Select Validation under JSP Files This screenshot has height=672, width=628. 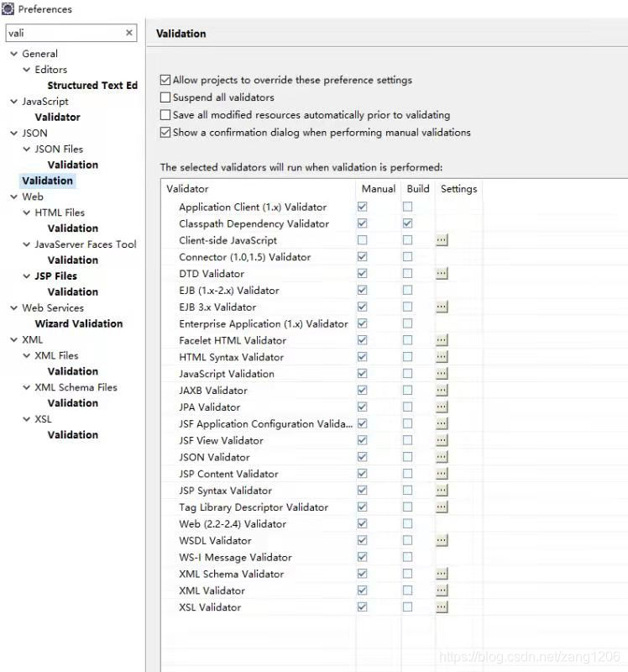[73, 291]
